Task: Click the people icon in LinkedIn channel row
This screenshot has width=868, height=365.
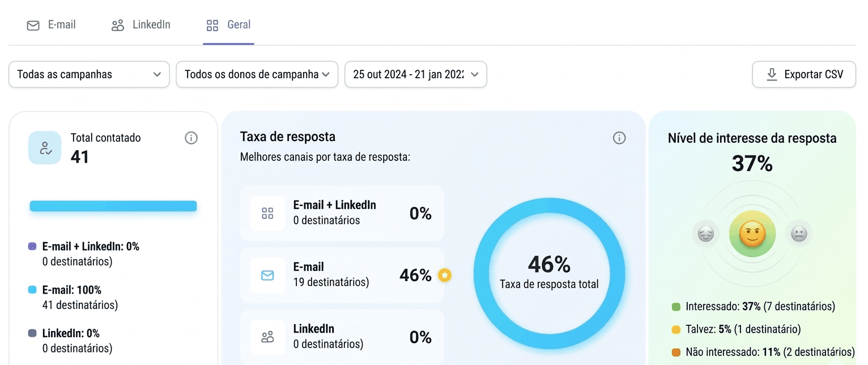Action: click(x=267, y=337)
